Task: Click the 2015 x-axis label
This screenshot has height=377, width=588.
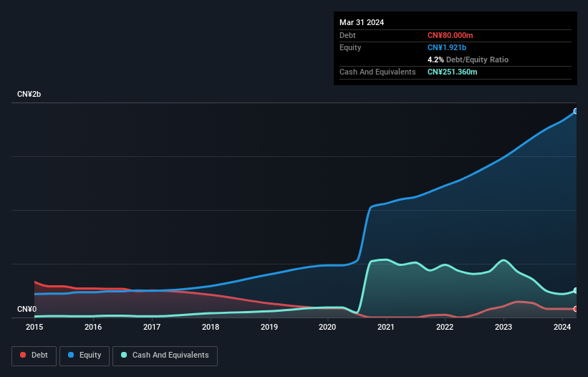Action: [x=34, y=327]
